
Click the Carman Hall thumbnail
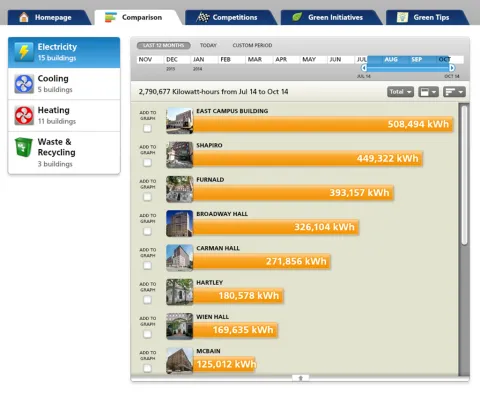point(180,258)
